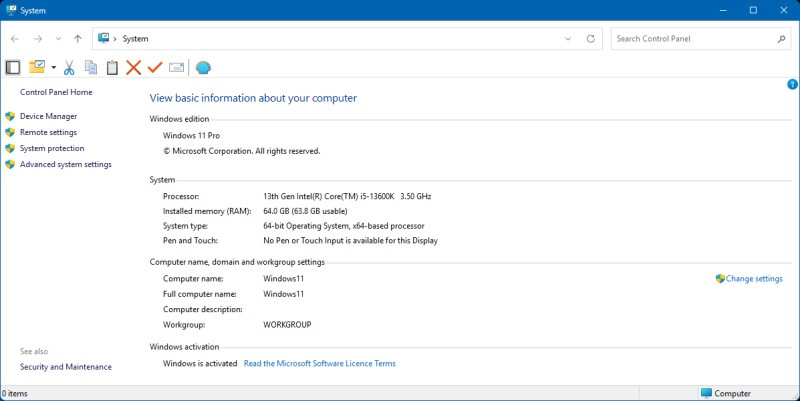The image size is (800, 401).
Task: Click the Cut scissors icon
Action: point(69,67)
